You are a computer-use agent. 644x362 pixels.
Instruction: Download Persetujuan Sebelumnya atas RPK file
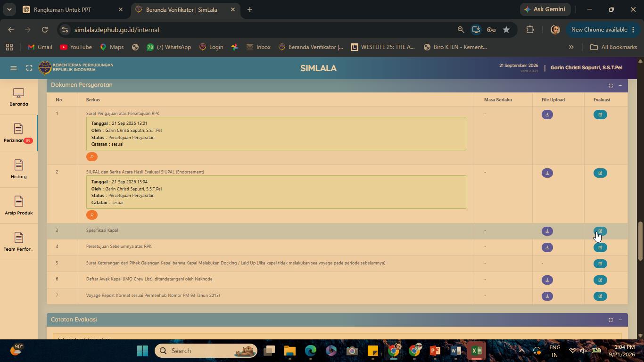click(x=547, y=247)
